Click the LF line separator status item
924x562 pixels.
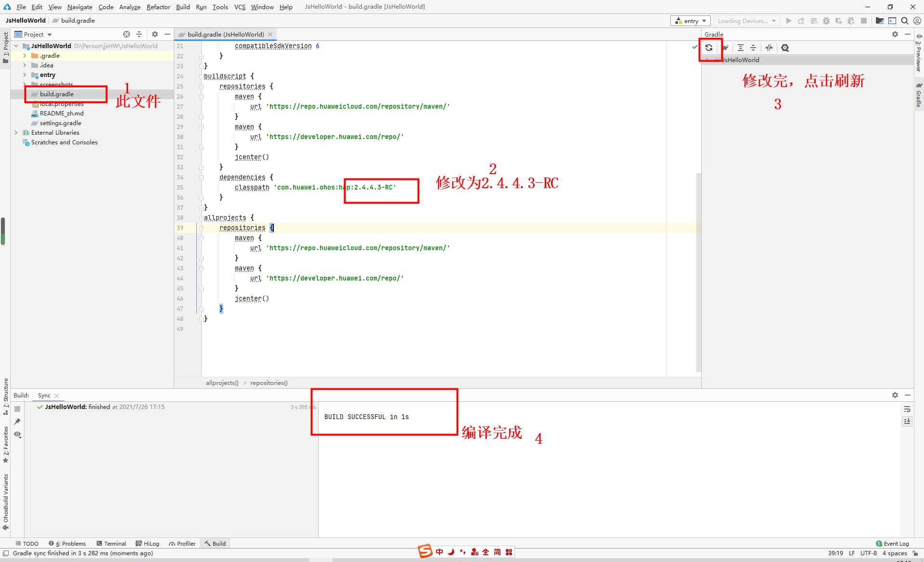coord(852,553)
